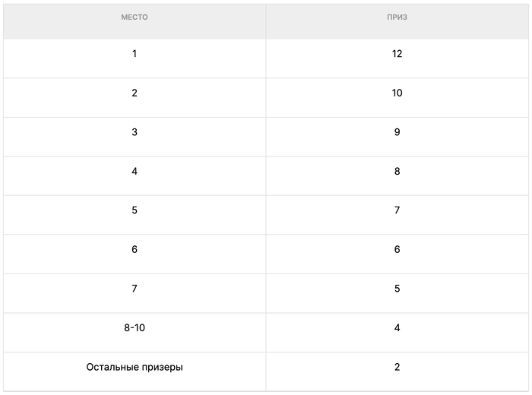Select place 4 cell in МЕСТО column
This screenshot has width=532, height=395.
pos(135,172)
